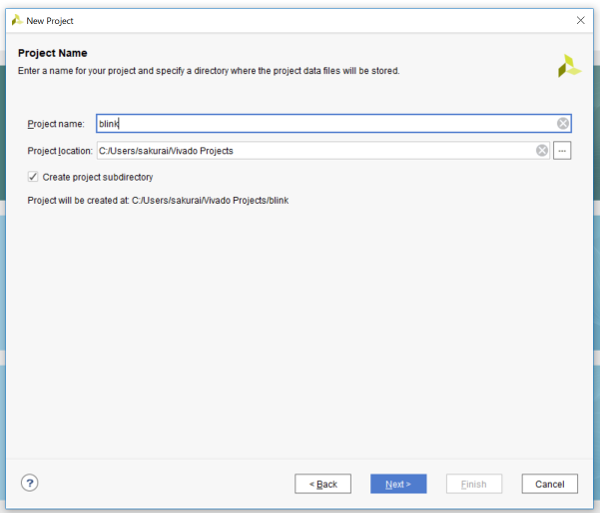Click the New Project title bar text

tap(50, 20)
